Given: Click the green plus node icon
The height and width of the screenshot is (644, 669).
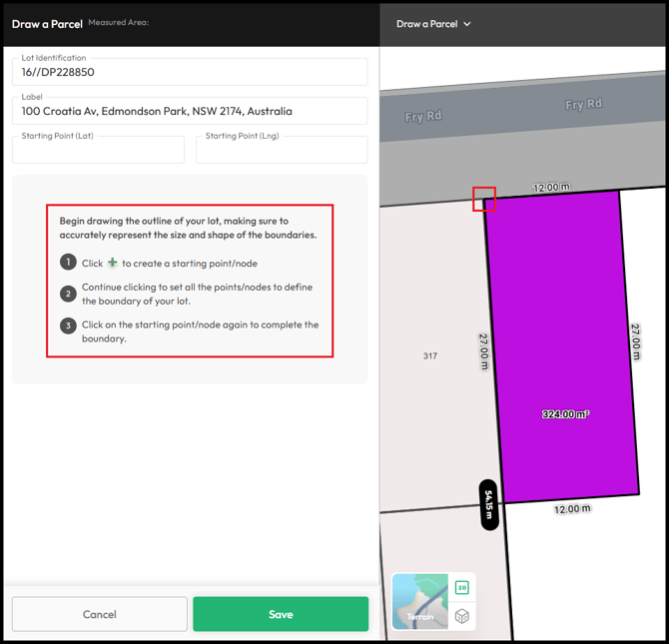Looking at the screenshot, I should (113, 264).
